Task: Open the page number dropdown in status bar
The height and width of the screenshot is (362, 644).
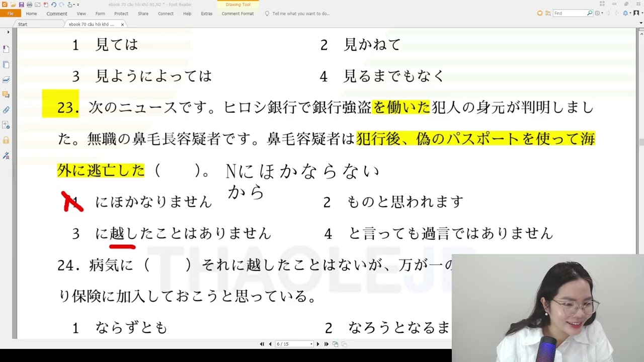Action: [x=311, y=344]
